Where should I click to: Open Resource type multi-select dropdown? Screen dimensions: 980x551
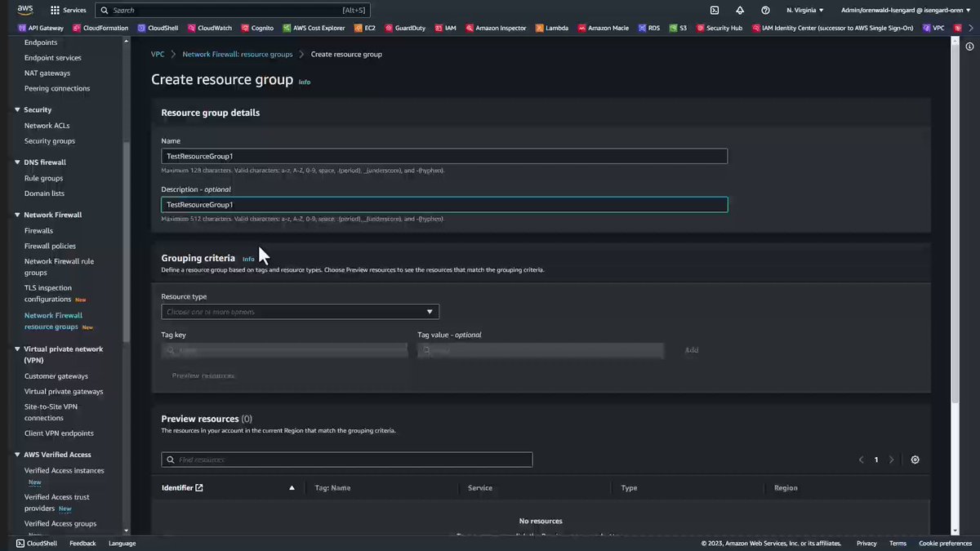point(300,312)
